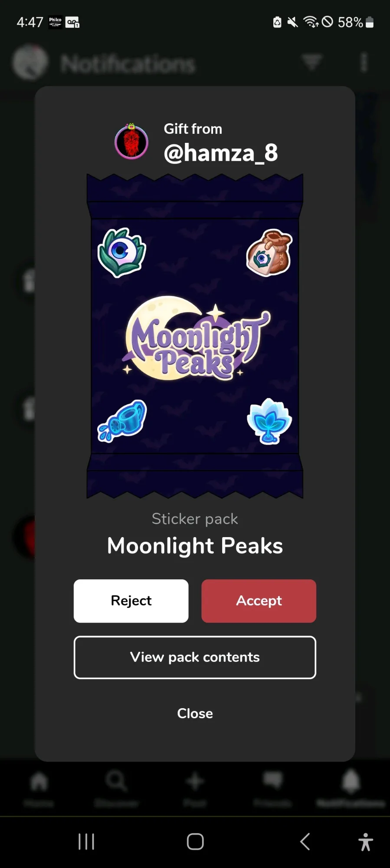Open the three-dot overflow menu
This screenshot has height=868, width=390.
[364, 62]
